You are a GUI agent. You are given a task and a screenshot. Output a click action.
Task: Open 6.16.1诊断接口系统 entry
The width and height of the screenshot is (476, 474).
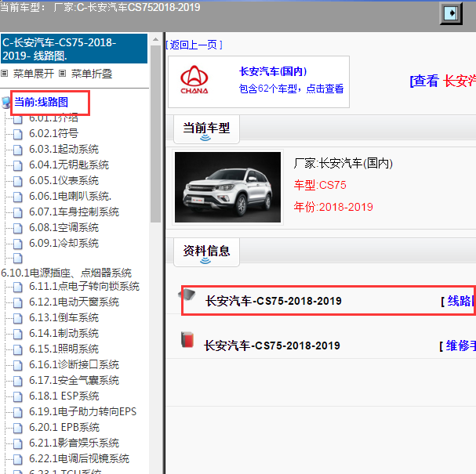pos(74,365)
